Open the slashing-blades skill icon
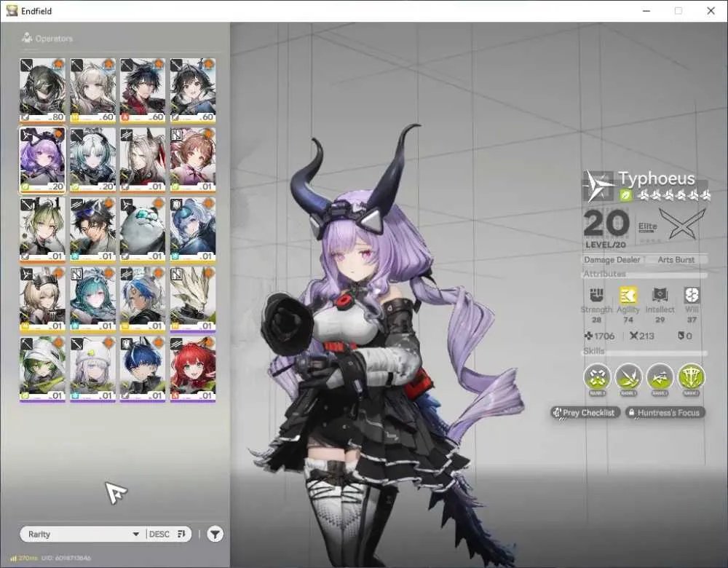The height and width of the screenshot is (568, 728). tap(628, 376)
